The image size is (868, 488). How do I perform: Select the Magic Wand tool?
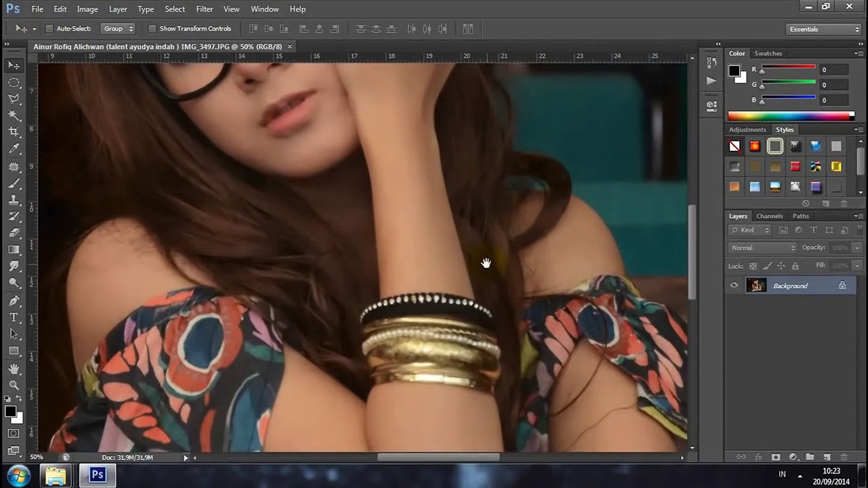tap(14, 116)
